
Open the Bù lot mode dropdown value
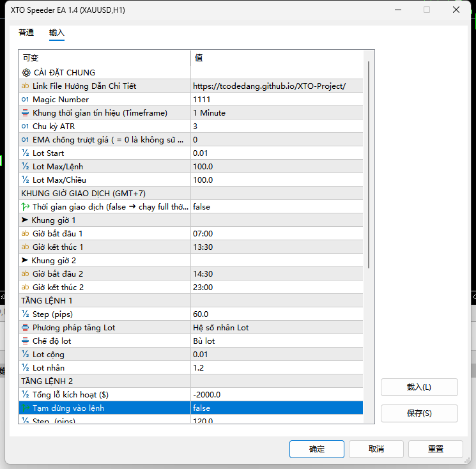tap(277, 341)
